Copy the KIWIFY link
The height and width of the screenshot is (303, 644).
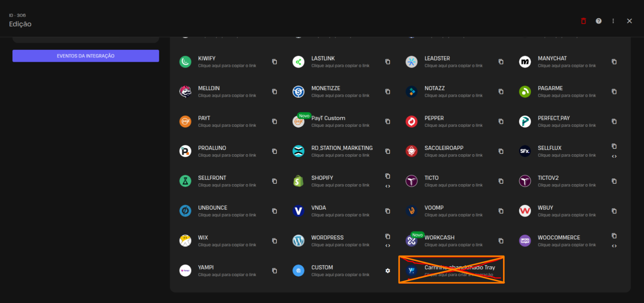click(x=275, y=62)
